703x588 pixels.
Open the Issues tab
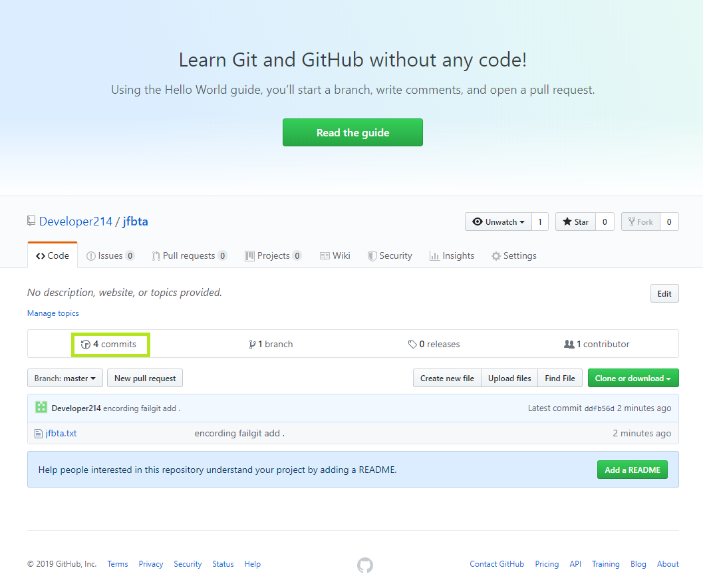point(110,255)
